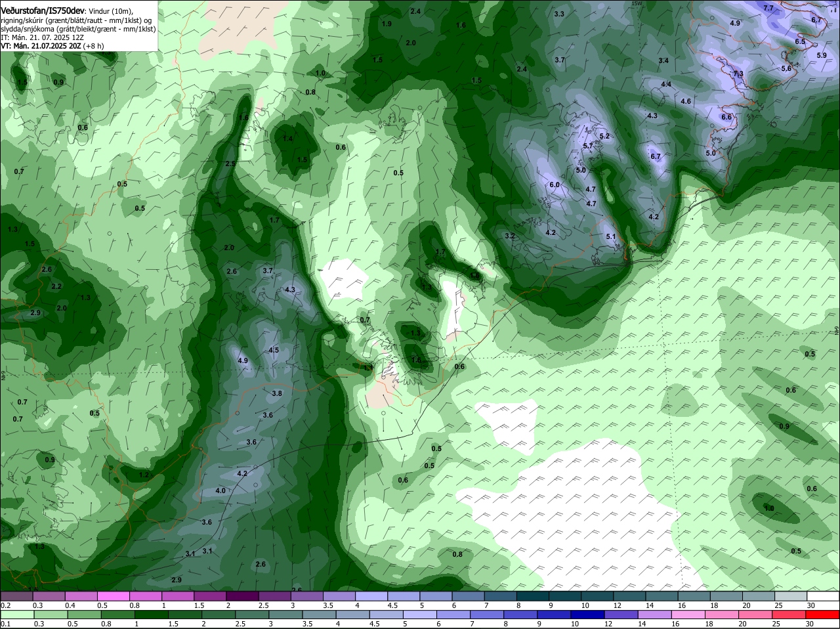Click the map value 4.0
The width and height of the screenshot is (840, 629).
click(x=220, y=491)
